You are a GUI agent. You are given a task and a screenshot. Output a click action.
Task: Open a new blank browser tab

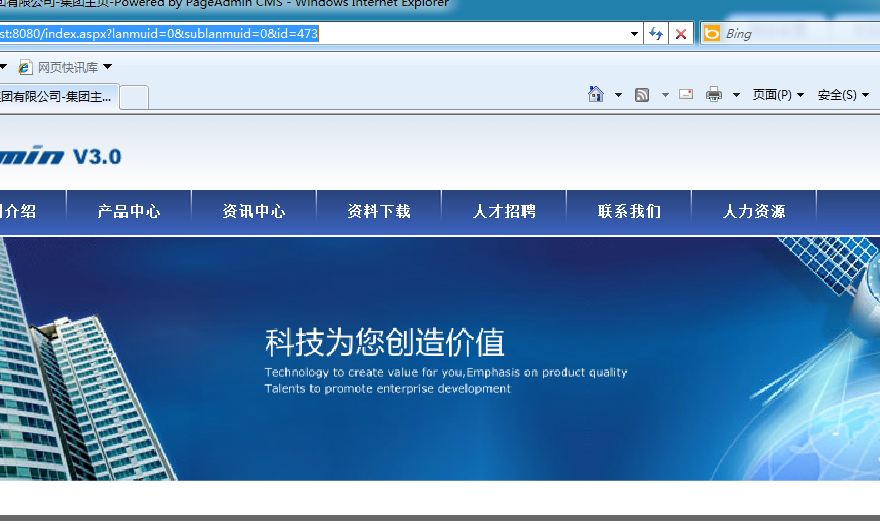coord(134,97)
